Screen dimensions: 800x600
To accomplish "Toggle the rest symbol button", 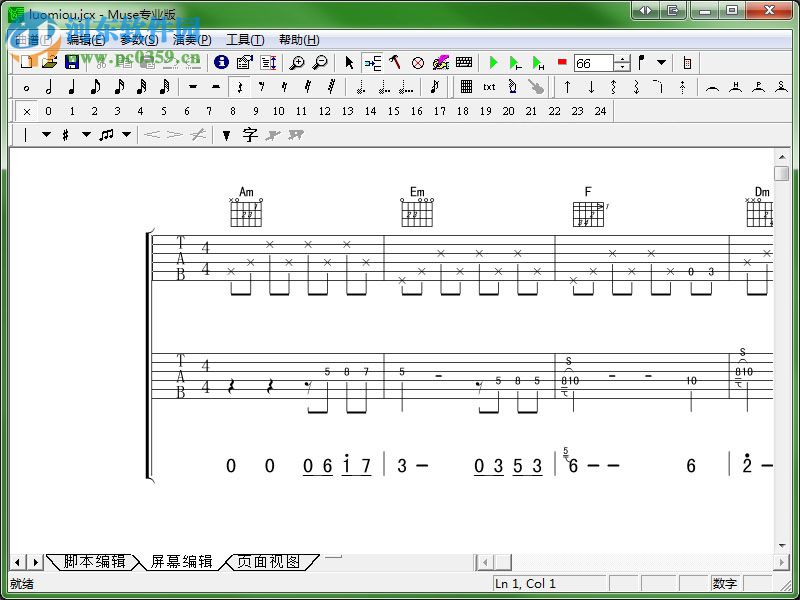I will point(237,88).
